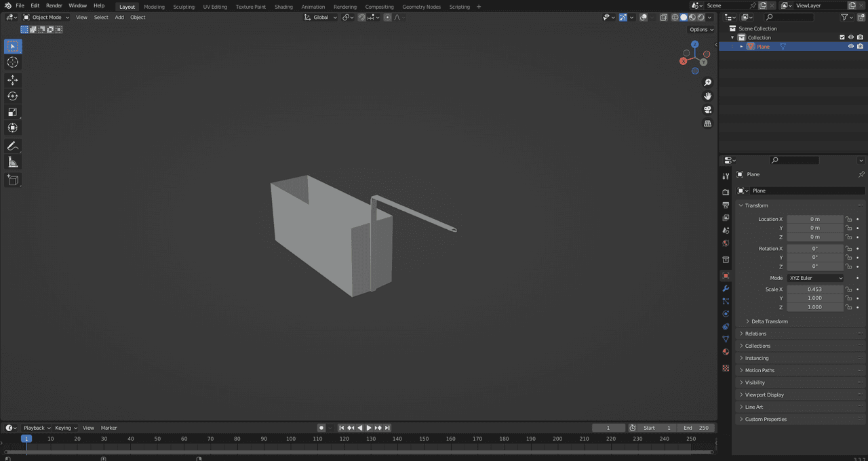Select the Annotate tool
Image resolution: width=868 pixels, height=461 pixels.
pyautogui.click(x=13, y=146)
